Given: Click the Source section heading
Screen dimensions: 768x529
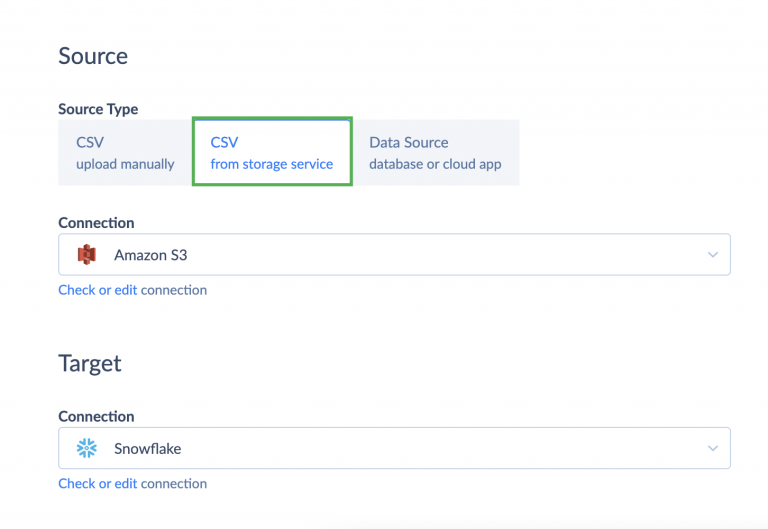Looking at the screenshot, I should 93,56.
